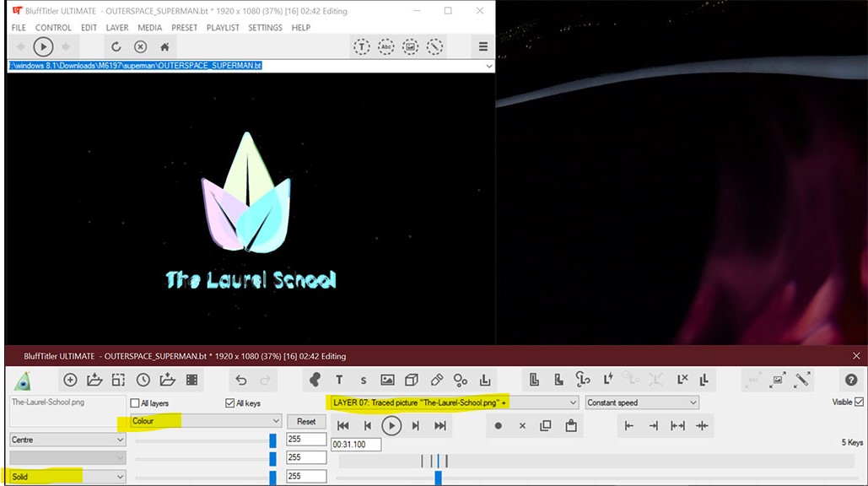Click the L with lightning bolt icon

pos(608,380)
